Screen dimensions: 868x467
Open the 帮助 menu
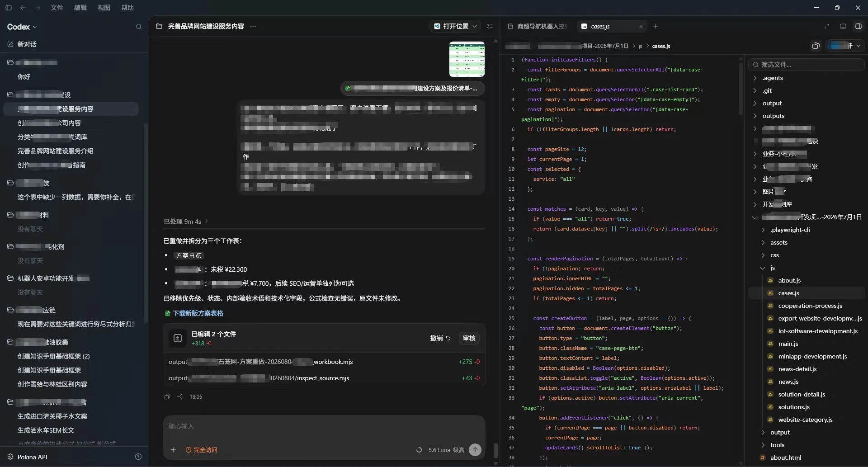point(127,8)
